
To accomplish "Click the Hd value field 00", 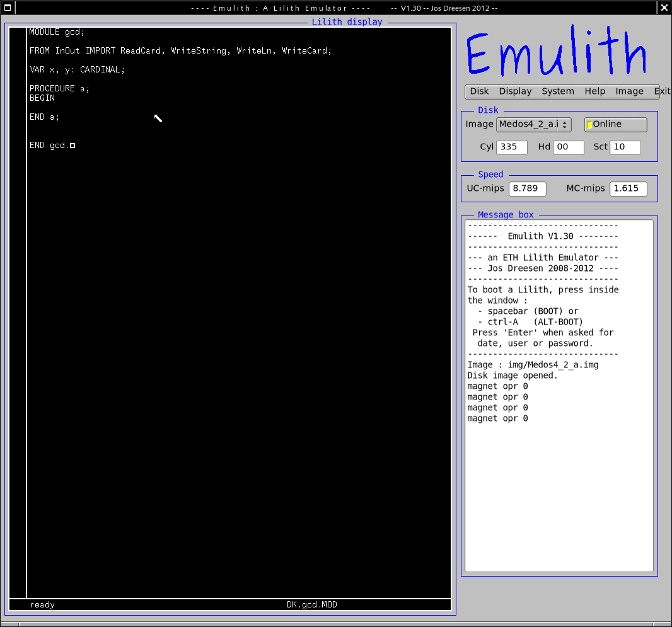I will coord(568,147).
